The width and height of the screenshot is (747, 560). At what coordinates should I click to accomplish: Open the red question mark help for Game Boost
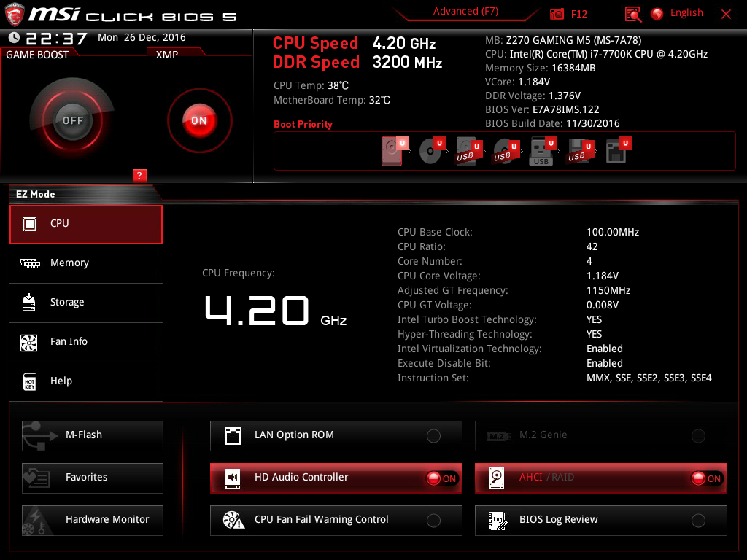139,175
